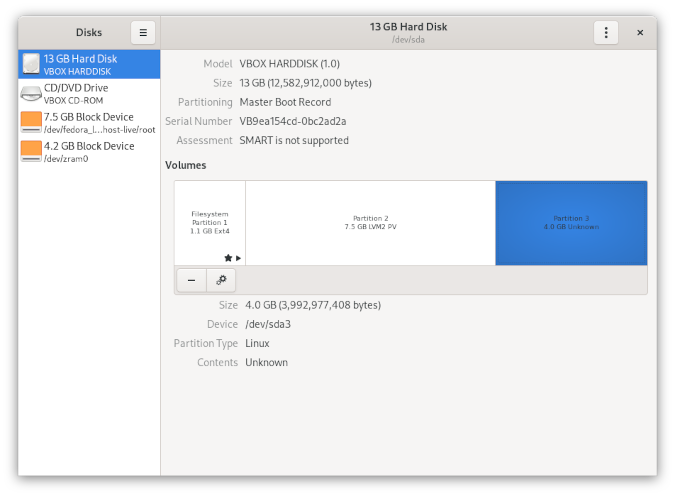Click the 13 GB Hard Disk drive icon
The image size is (675, 496).
tap(31, 65)
